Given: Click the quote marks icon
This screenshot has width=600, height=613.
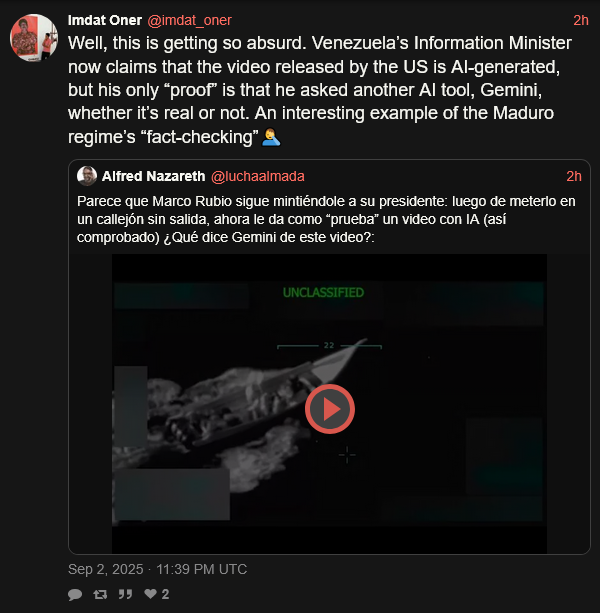Looking at the screenshot, I should tap(125, 594).
